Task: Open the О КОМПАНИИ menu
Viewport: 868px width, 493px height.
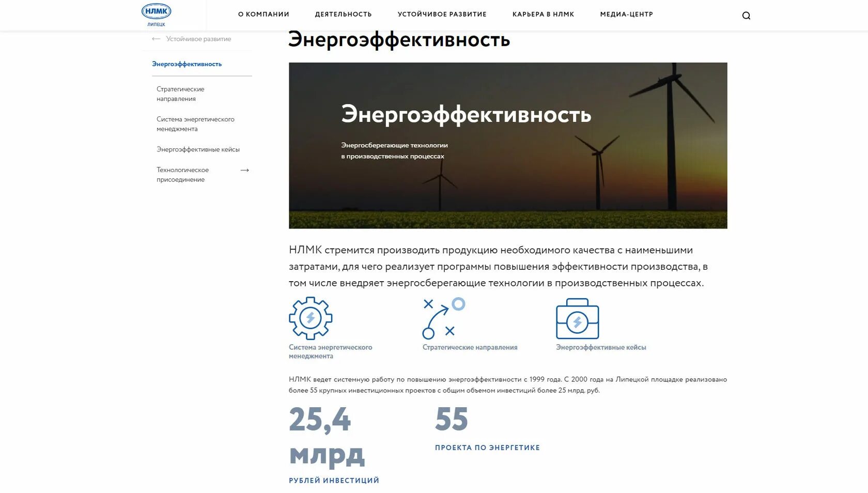Action: 263,14
